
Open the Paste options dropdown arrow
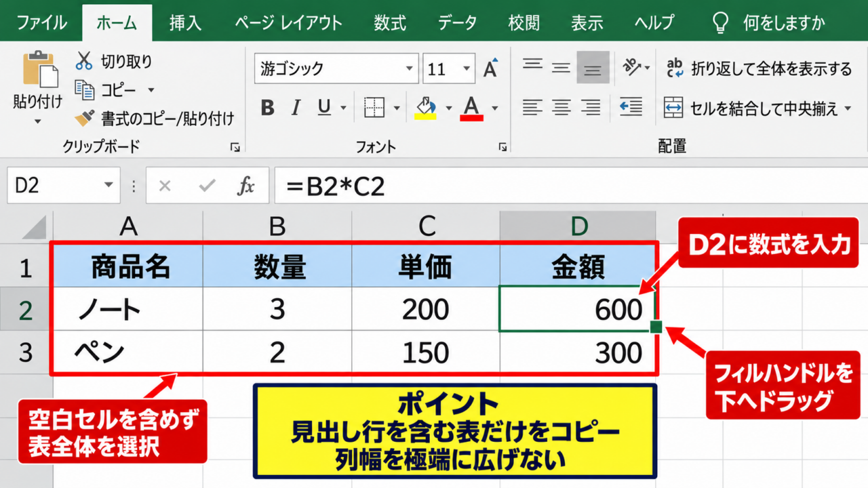tap(37, 122)
